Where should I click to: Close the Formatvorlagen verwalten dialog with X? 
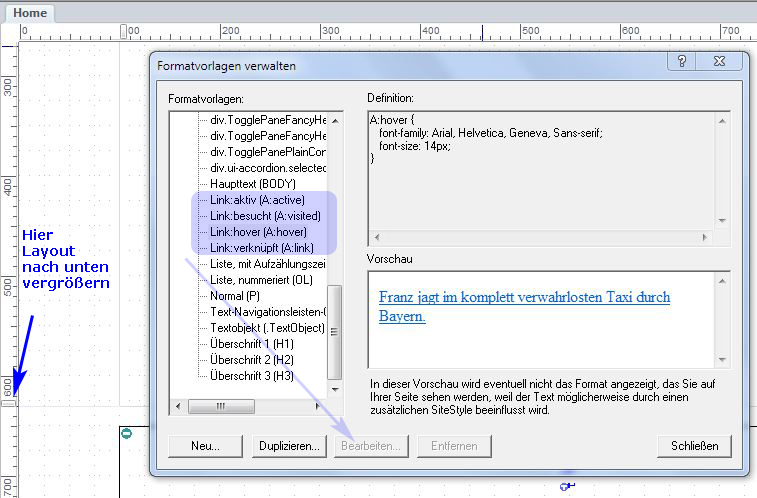718,62
